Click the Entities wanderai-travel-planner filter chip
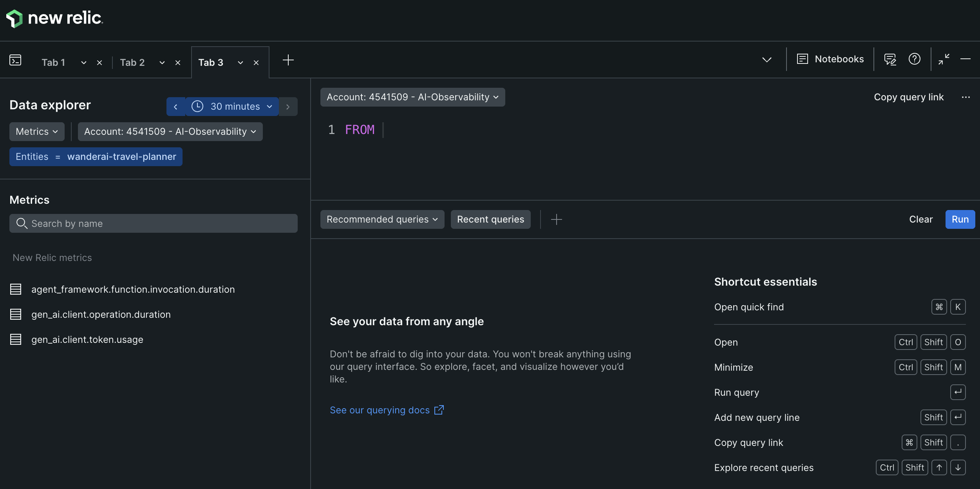This screenshot has height=489, width=980. 96,157
